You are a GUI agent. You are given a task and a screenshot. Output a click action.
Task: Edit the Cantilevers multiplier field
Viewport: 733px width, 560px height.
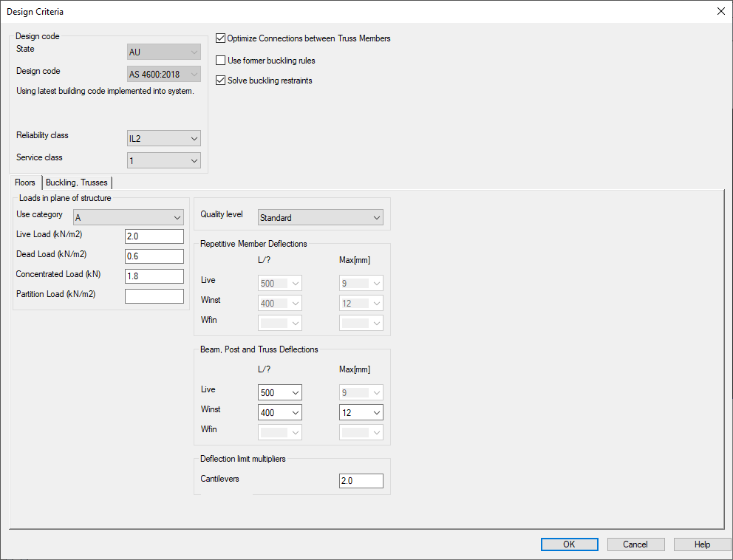[x=361, y=481]
